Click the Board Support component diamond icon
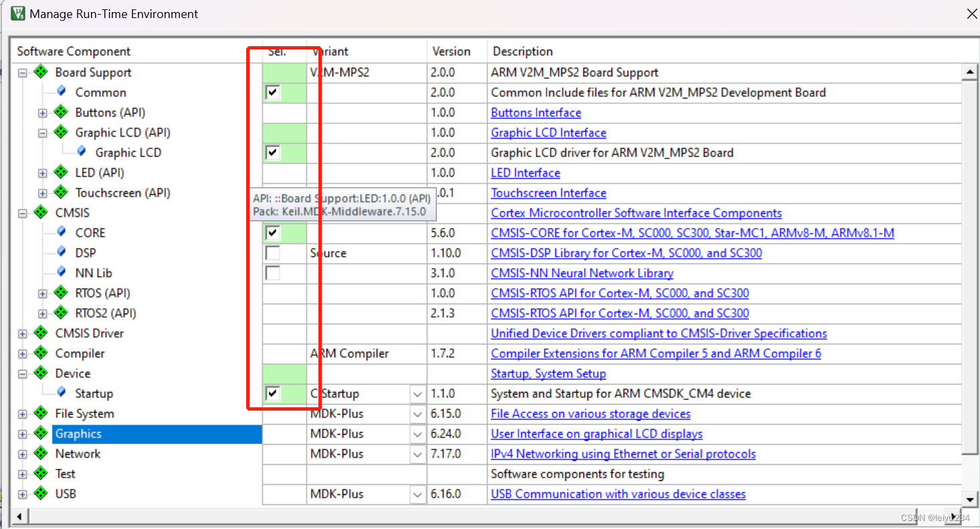This screenshot has width=980, height=529. pyautogui.click(x=40, y=72)
